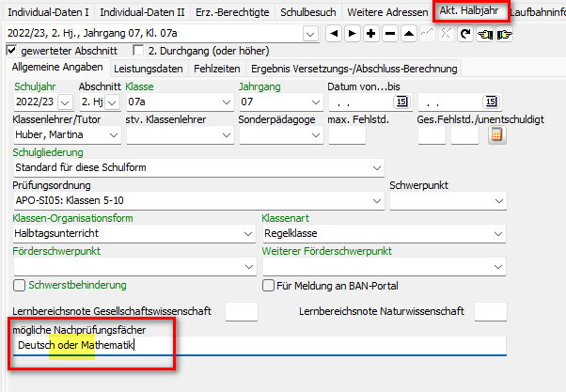Open calculator for Ges.Fehlstd. absences
Screen dimensions: 566x392
pyautogui.click(x=497, y=135)
